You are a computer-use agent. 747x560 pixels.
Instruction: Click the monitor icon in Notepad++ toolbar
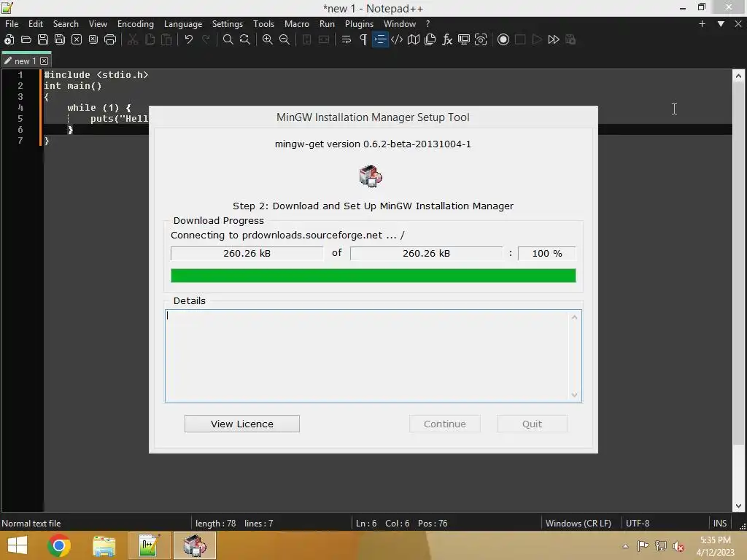464,39
